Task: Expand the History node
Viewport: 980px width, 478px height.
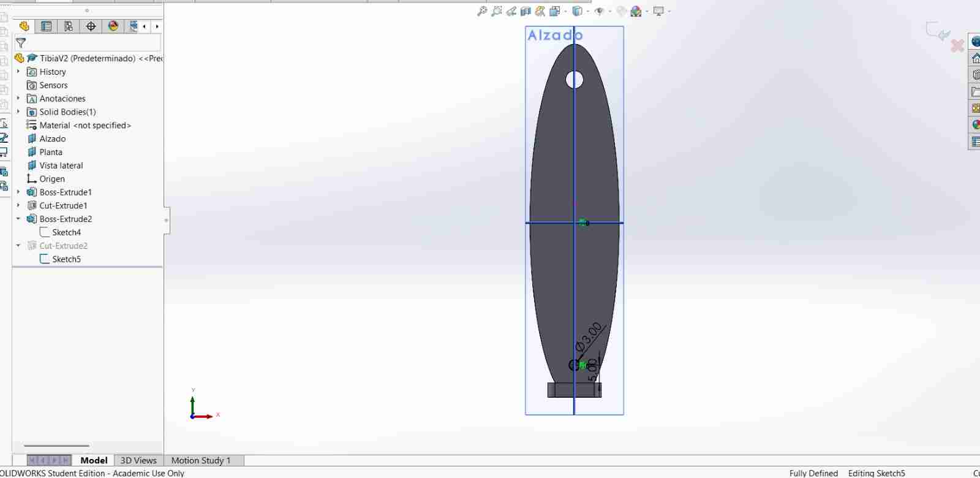Action: [18, 72]
